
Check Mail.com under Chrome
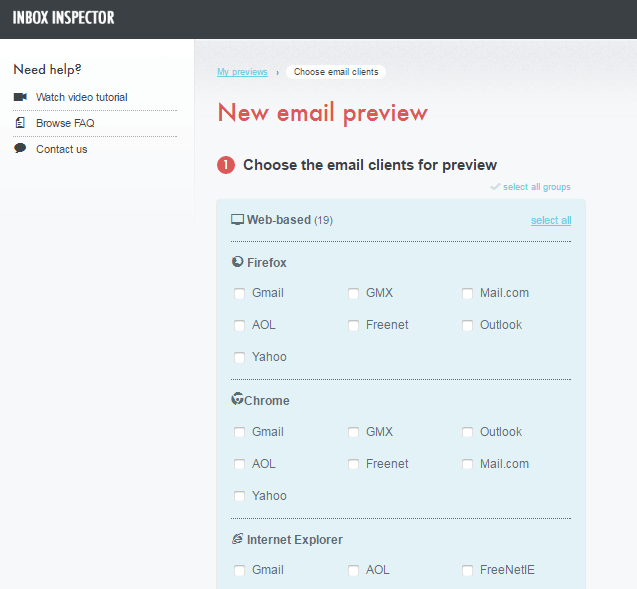[x=467, y=464]
